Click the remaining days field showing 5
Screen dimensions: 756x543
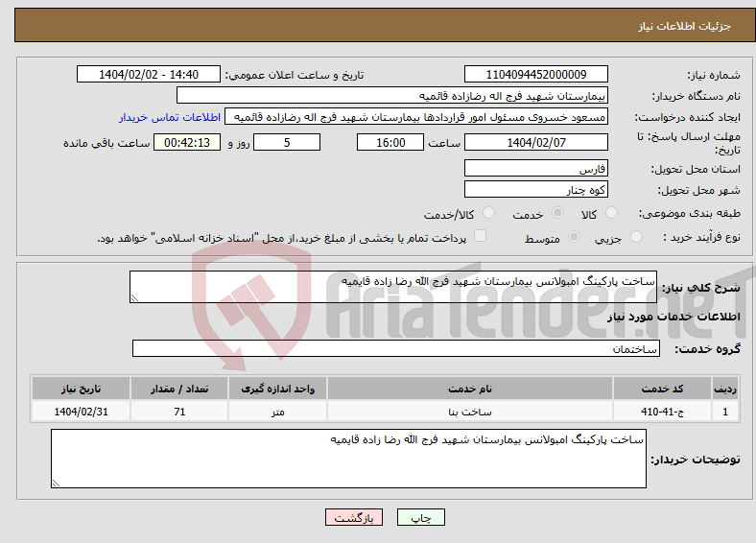pyautogui.click(x=287, y=142)
